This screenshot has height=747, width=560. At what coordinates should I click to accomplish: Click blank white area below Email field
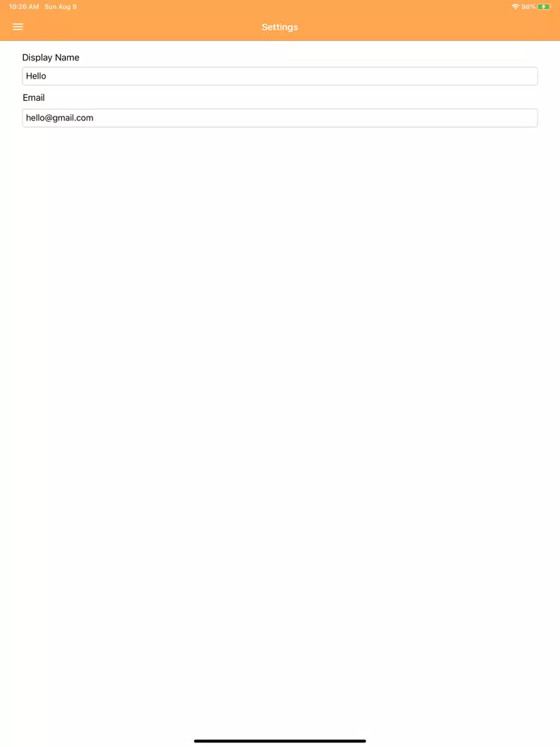pyautogui.click(x=279, y=381)
